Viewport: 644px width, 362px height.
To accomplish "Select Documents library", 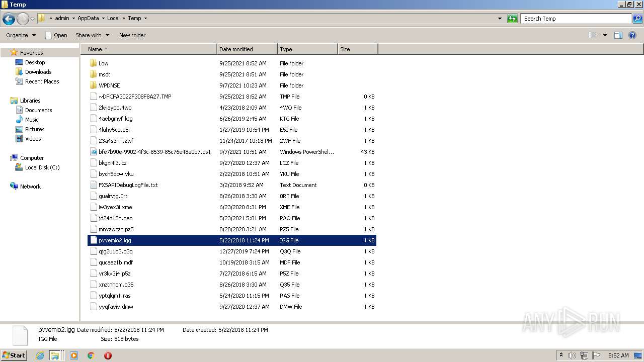I will [38, 110].
